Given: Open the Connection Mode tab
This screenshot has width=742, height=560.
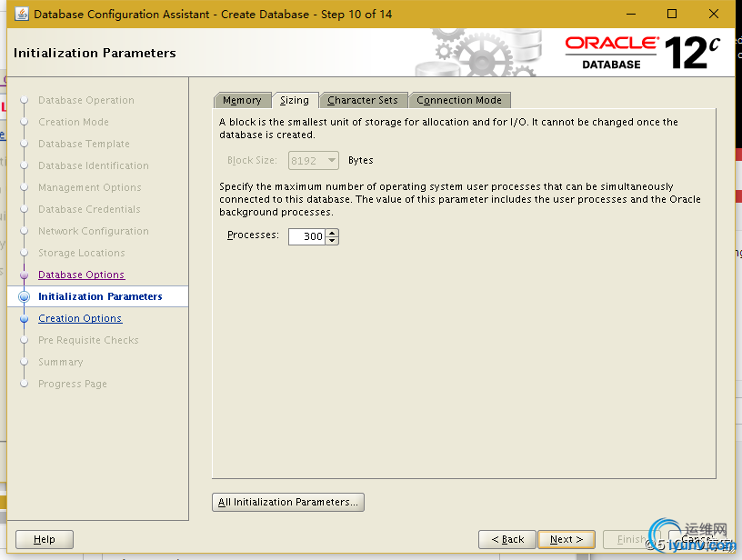Looking at the screenshot, I should tap(459, 100).
